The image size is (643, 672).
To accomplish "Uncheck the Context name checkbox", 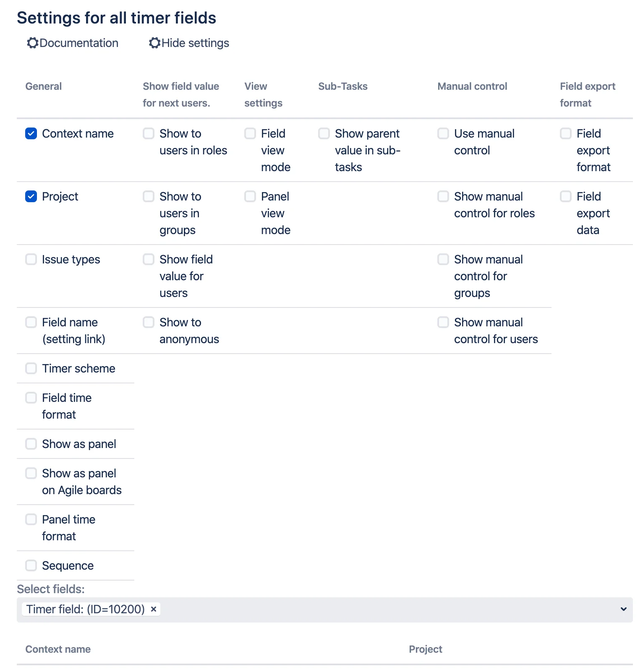I will tap(31, 133).
